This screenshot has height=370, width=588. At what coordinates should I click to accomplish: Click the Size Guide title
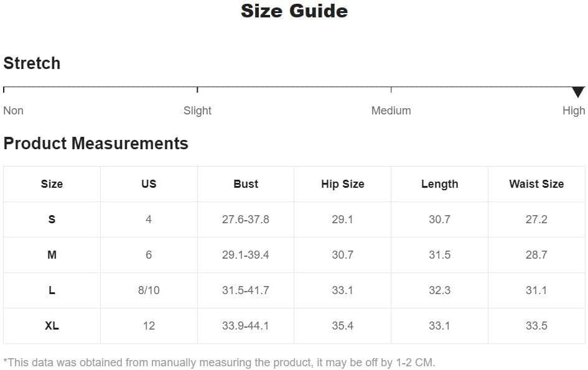pyautogui.click(x=294, y=11)
